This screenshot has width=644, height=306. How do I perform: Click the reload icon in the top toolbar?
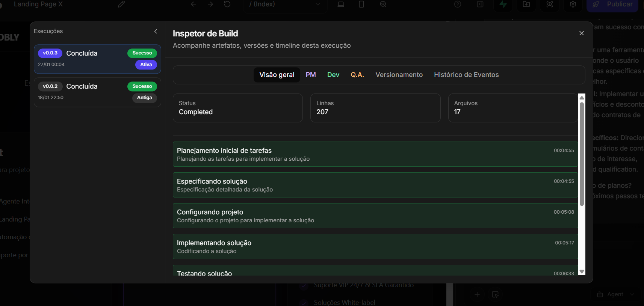pos(227,4)
